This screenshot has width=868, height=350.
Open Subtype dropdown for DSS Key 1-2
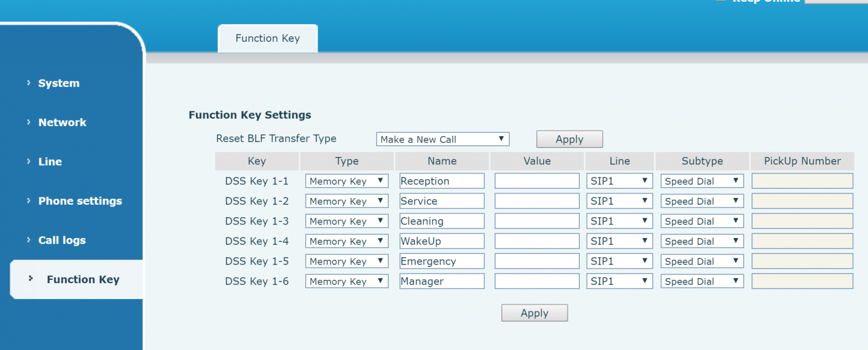click(x=702, y=201)
